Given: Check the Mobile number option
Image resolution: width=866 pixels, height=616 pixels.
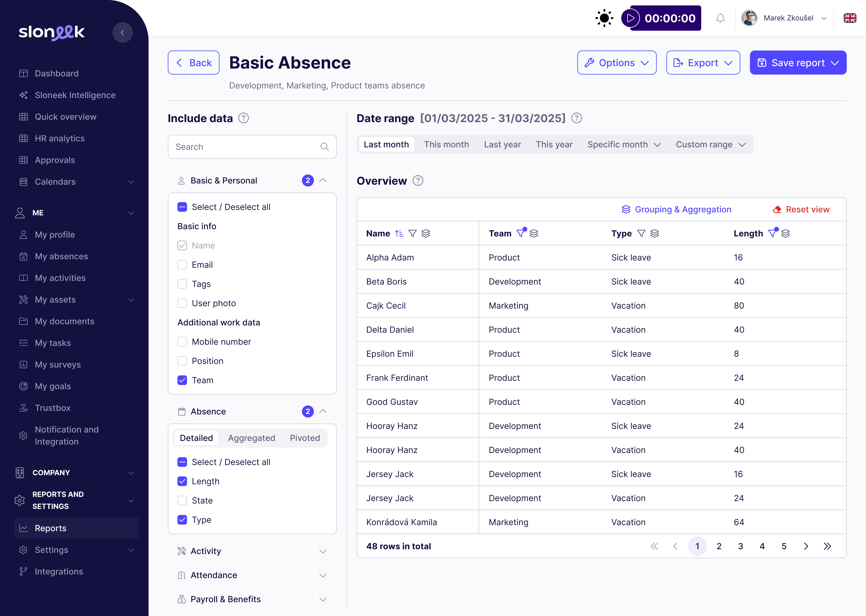Looking at the screenshot, I should [182, 342].
